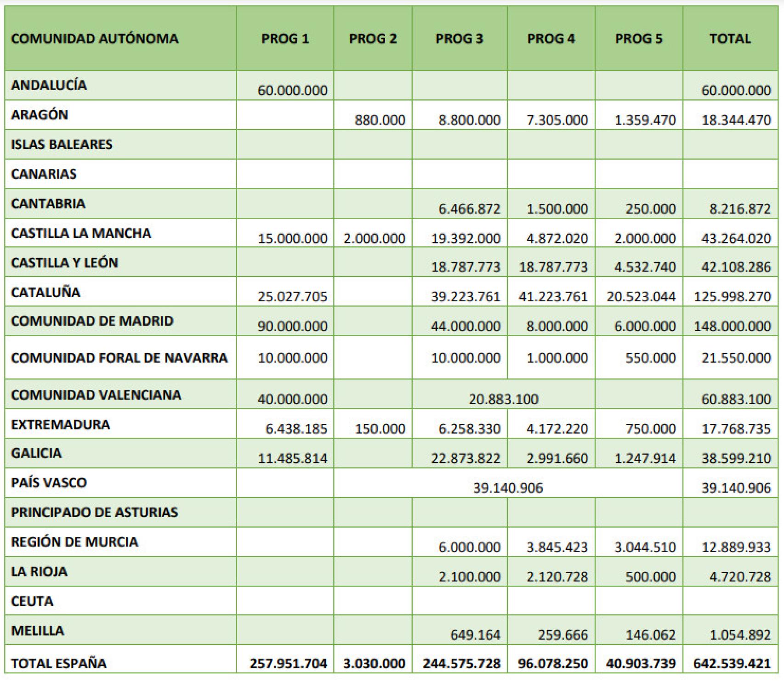Image resolution: width=784 pixels, height=683 pixels.
Task: Select the grand total 642.539.421 cell
Action: pos(731,663)
